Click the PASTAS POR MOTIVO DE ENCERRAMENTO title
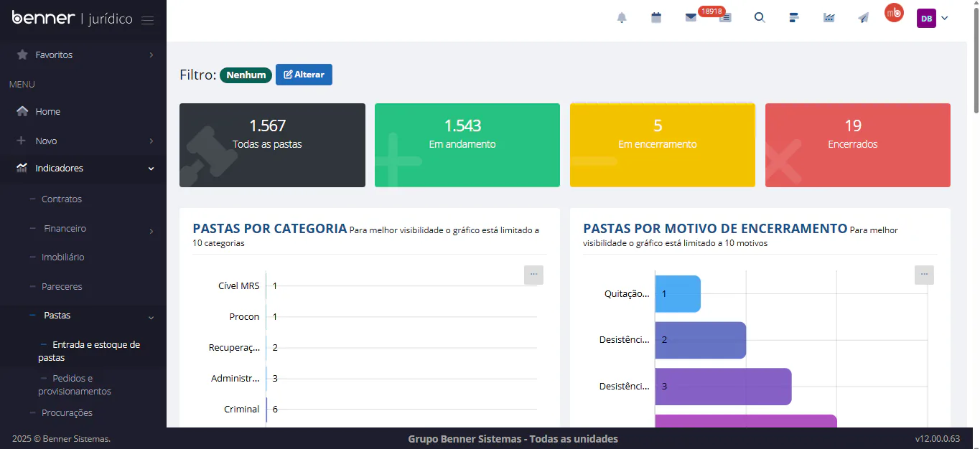 point(715,229)
